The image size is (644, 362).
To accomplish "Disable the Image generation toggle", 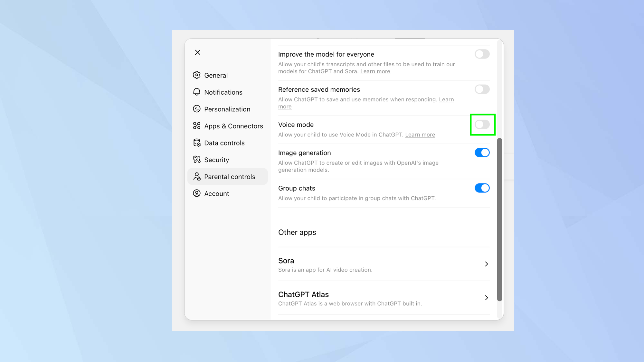I will click(482, 153).
